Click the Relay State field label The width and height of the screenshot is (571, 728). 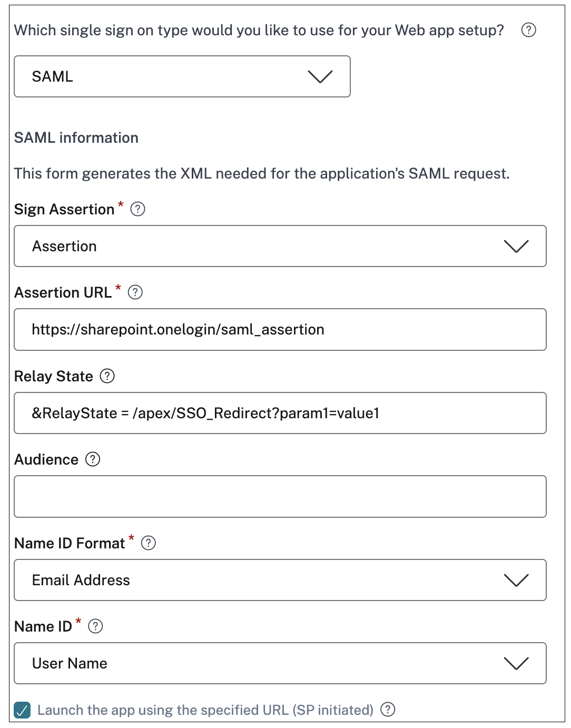tap(54, 377)
